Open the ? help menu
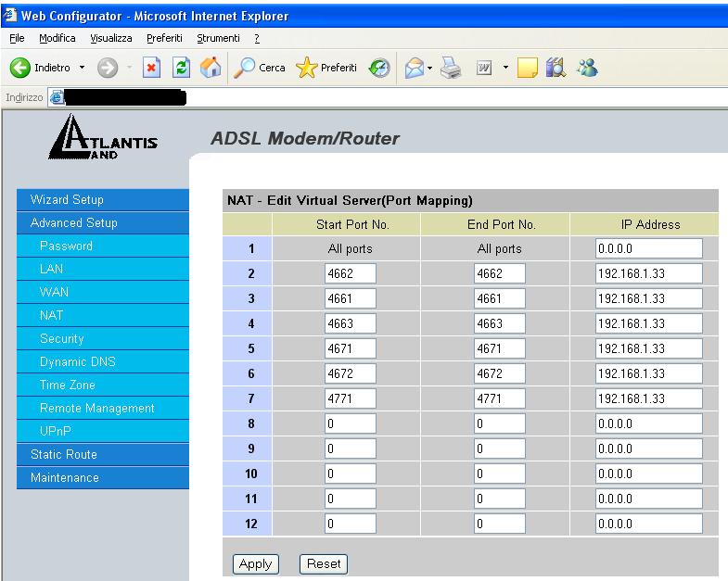Viewport: 728px width, 581px height. click(257, 38)
